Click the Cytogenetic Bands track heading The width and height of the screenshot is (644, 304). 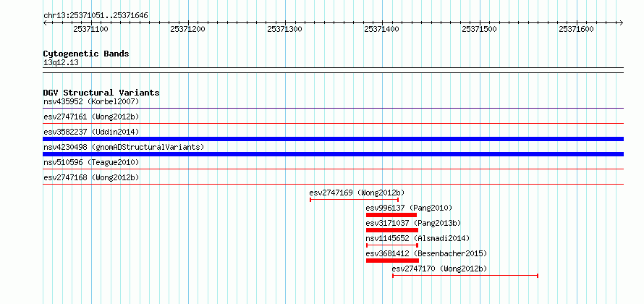pyautogui.click(x=86, y=54)
